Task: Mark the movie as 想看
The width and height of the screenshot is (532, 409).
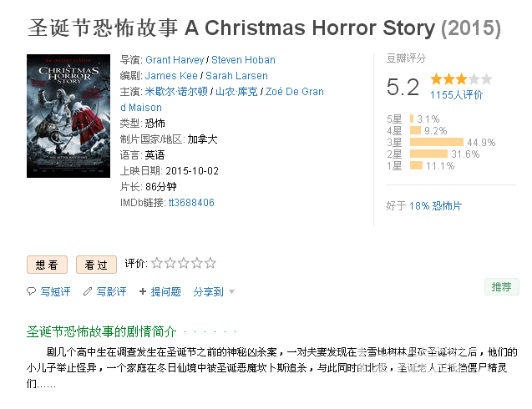Action: click(x=47, y=265)
